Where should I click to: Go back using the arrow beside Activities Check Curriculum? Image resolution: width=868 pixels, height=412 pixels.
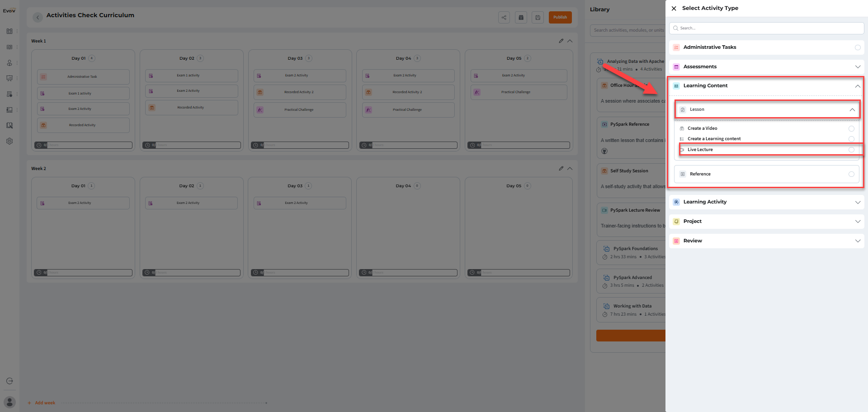pyautogui.click(x=38, y=17)
